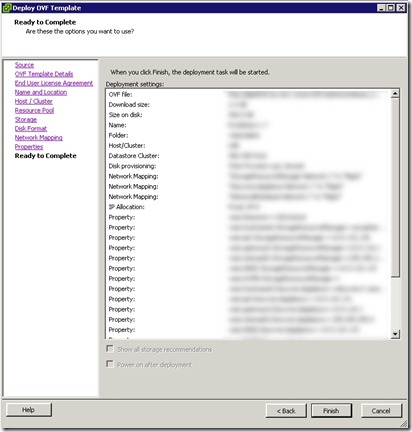Click deployment settings scroll down arrow
Viewport: 412px width, 432px height.
(395, 334)
